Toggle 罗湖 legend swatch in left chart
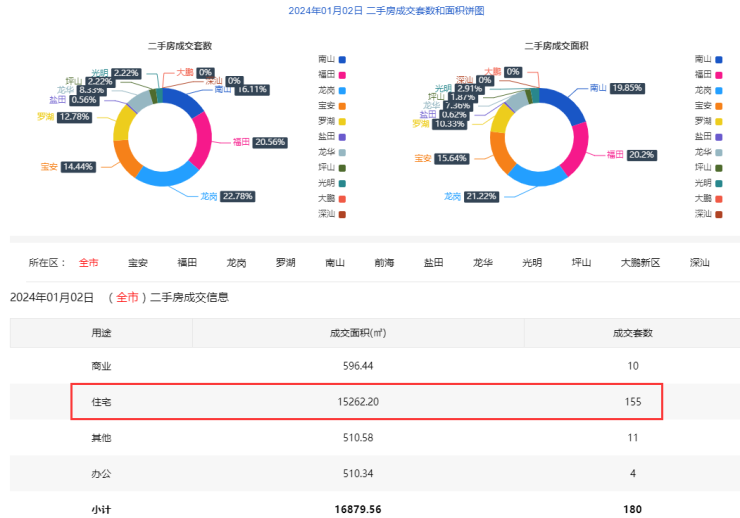This screenshot has height=518, width=740. click(342, 122)
